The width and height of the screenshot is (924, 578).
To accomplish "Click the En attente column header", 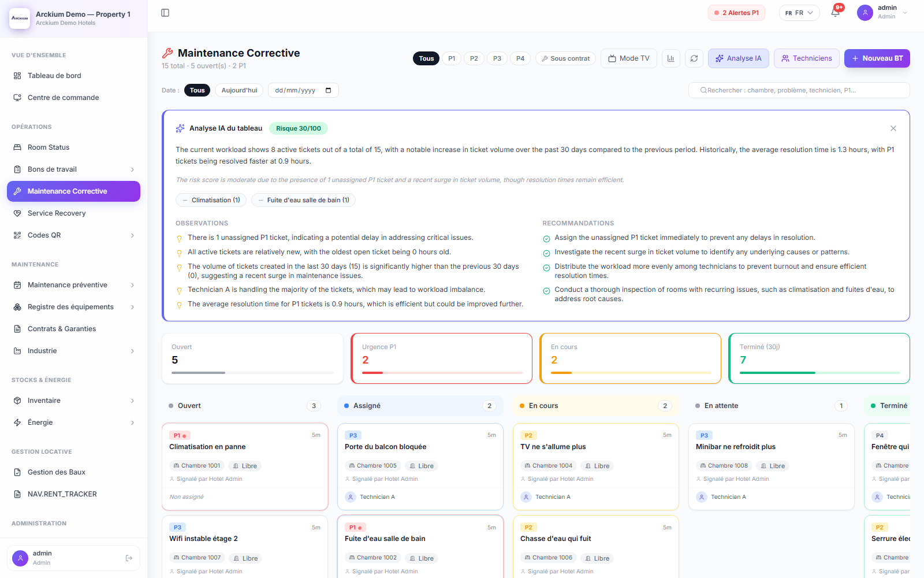I will [772, 406].
